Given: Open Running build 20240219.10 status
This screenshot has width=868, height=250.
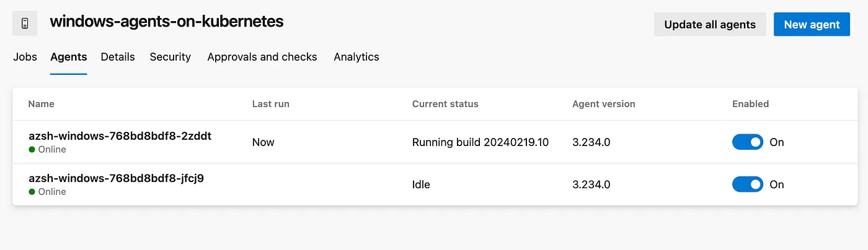Looking at the screenshot, I should click(x=480, y=142).
